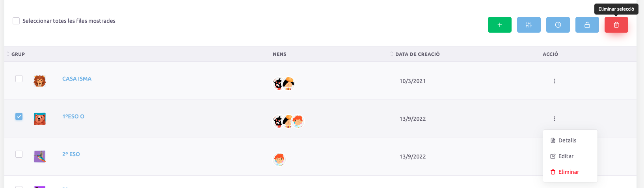Click the hummingbird avatar of 2º ESO

40,157
